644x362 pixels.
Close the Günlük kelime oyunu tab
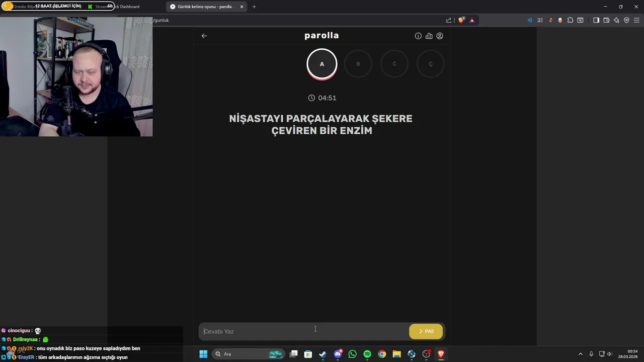pos(242,7)
